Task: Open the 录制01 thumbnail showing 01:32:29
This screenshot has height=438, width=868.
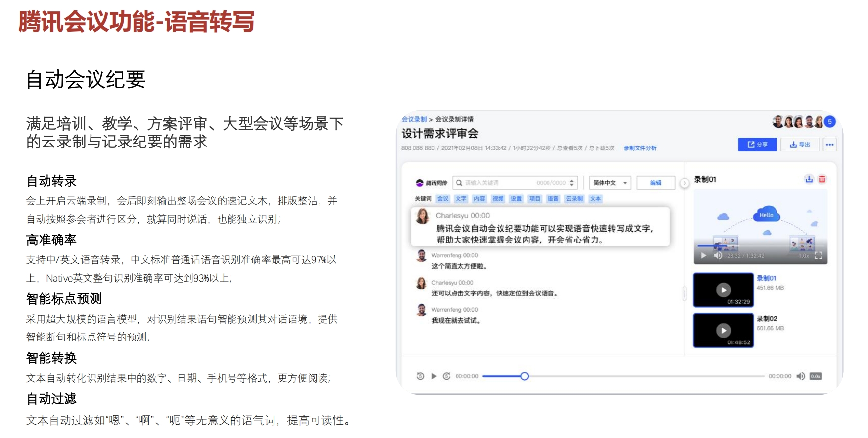Action: click(x=723, y=290)
